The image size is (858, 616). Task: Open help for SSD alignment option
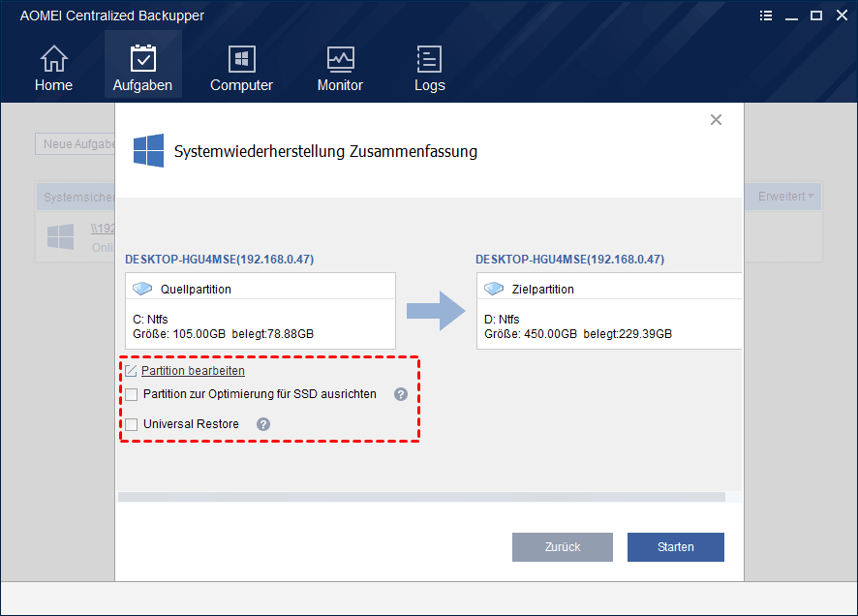tap(401, 394)
